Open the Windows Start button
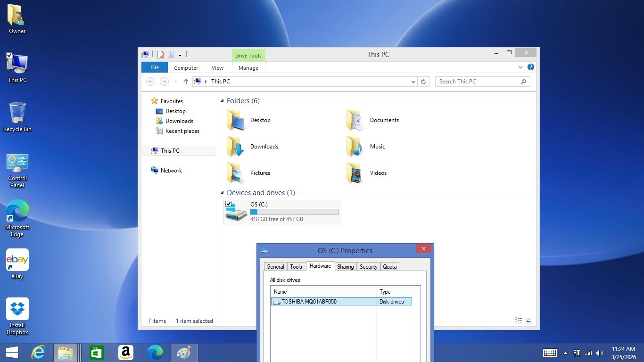The width and height of the screenshot is (644, 362). point(12,352)
